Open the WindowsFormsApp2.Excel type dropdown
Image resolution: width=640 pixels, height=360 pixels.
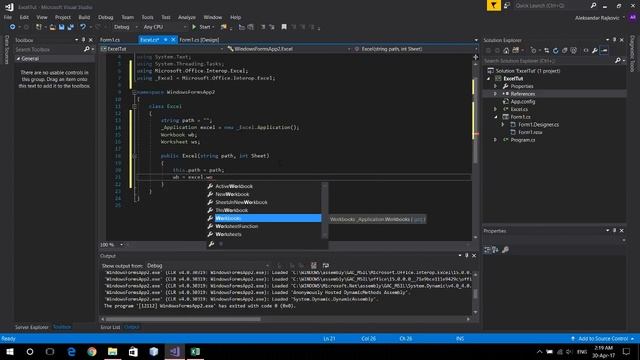tap(289, 49)
